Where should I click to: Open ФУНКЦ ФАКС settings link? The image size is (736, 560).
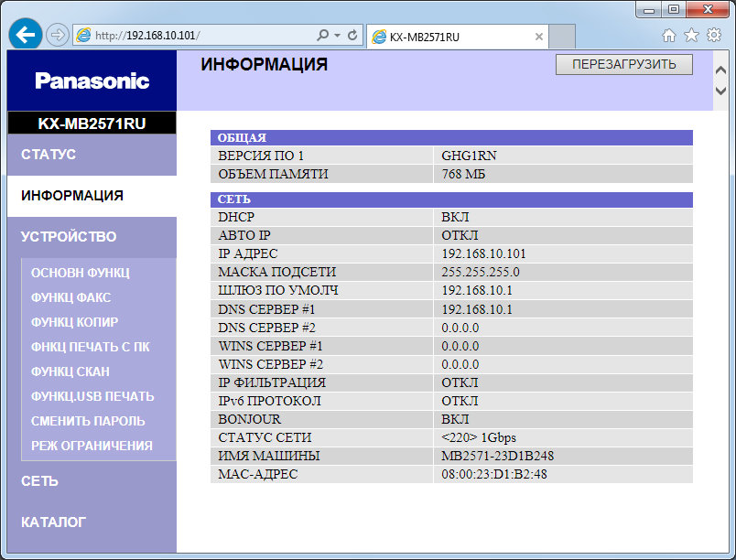point(70,297)
